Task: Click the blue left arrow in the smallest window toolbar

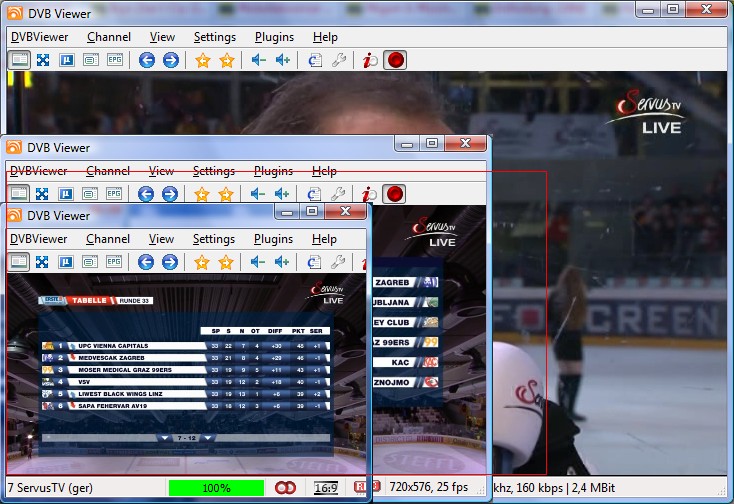Action: (x=146, y=262)
